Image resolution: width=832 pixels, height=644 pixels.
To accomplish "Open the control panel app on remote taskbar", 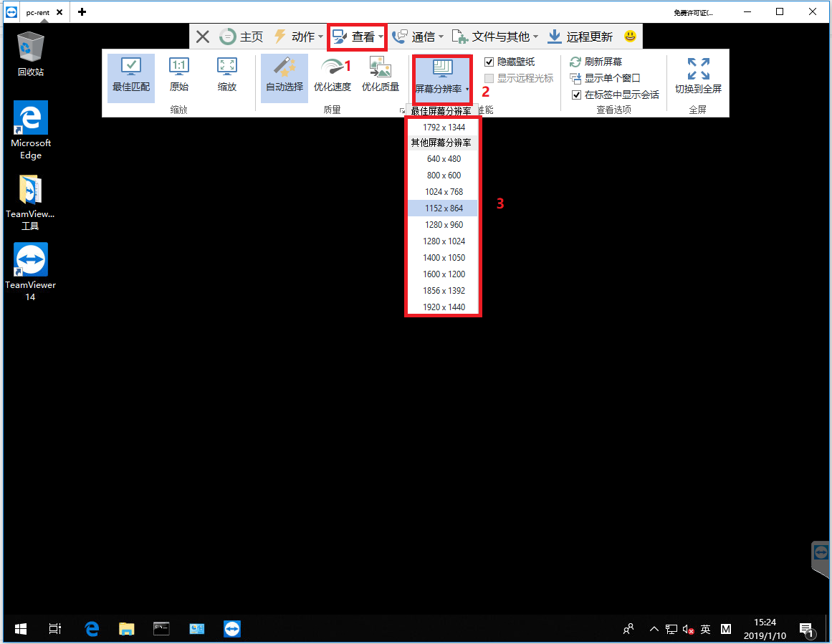I will point(197,629).
